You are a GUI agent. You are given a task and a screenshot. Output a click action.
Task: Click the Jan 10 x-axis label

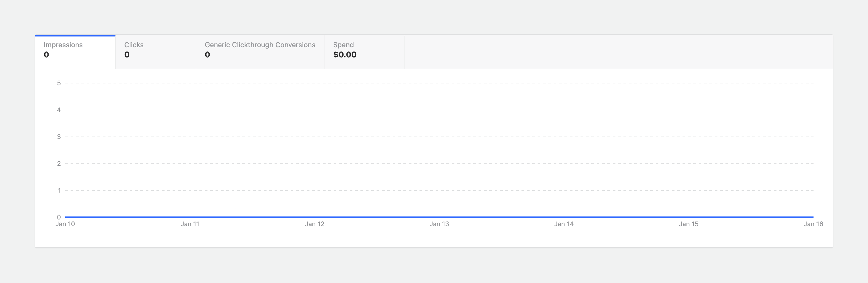pos(65,224)
